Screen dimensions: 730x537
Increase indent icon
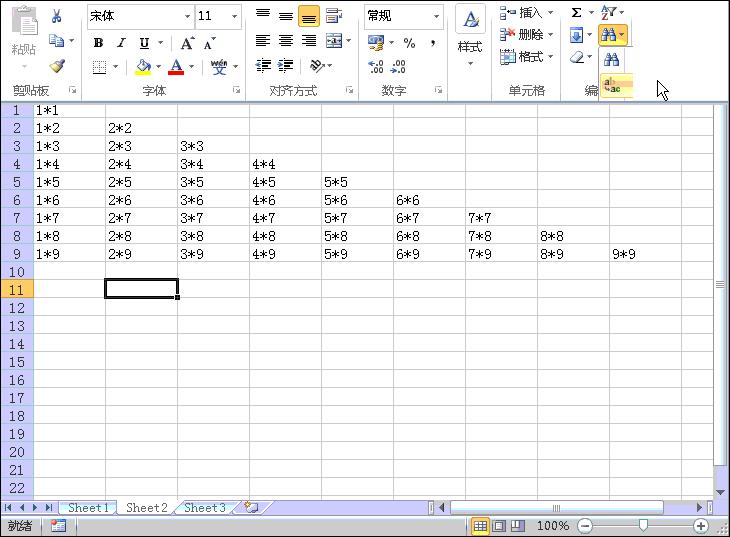point(285,66)
